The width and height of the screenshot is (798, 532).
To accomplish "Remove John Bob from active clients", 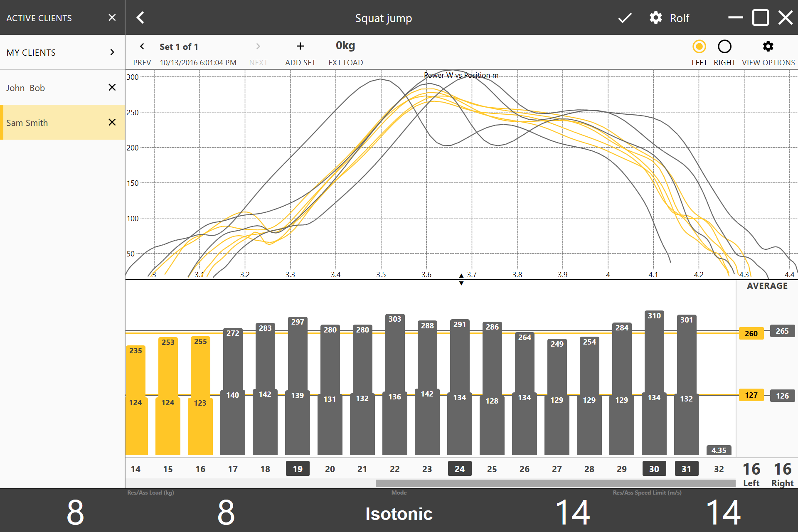I will click(x=112, y=87).
